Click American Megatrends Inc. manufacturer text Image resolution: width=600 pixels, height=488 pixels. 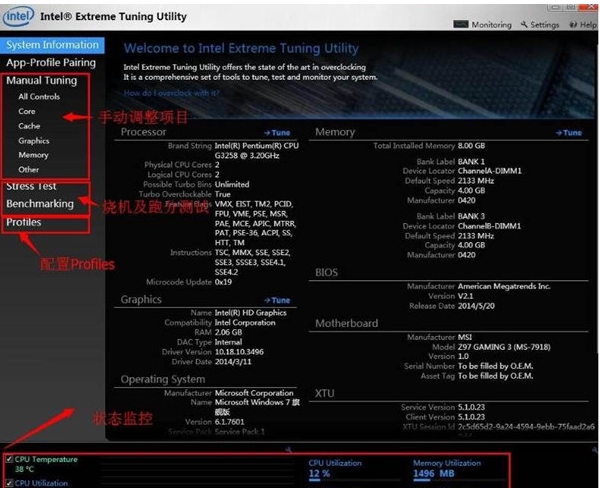pos(504,286)
